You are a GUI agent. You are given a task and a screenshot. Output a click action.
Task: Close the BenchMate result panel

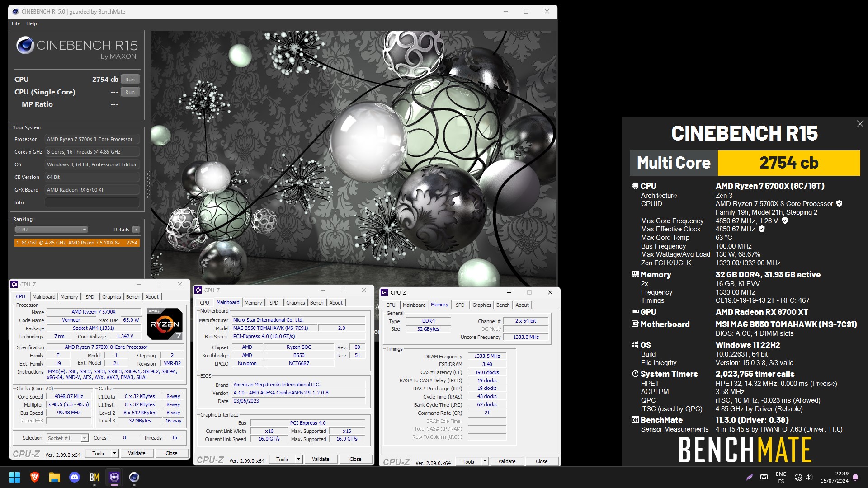click(860, 124)
